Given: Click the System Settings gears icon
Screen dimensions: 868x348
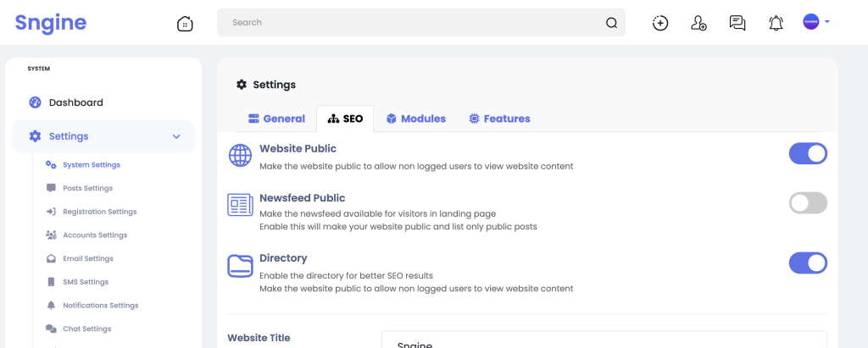Looking at the screenshot, I should 51,164.
